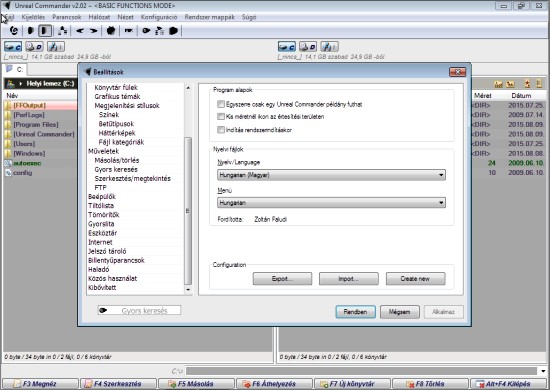550x390 pixels.
Task: Expand path arrow before Helyi lemez (C:)
Action: point(21,83)
